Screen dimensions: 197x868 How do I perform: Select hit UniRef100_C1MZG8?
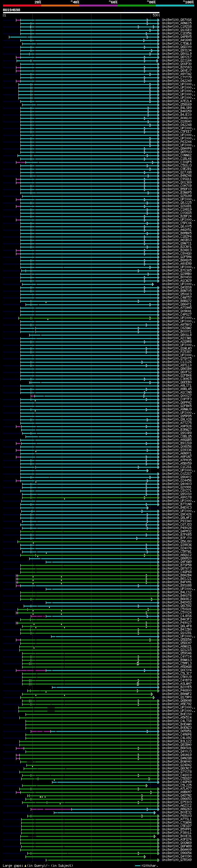point(177,26)
